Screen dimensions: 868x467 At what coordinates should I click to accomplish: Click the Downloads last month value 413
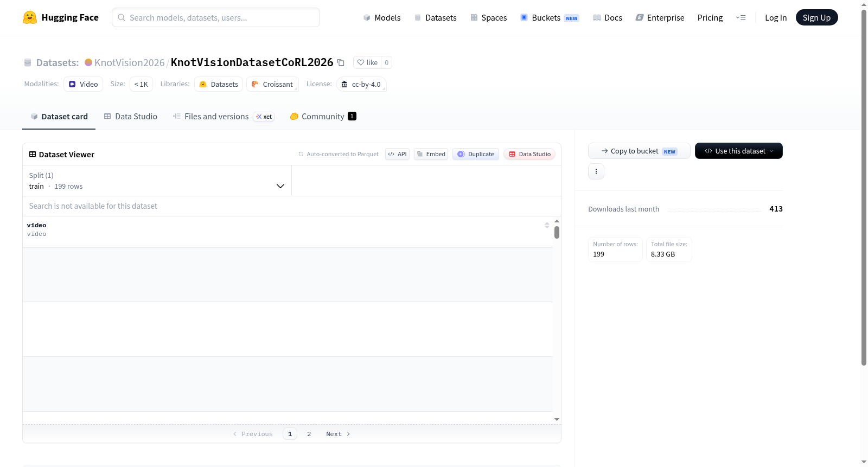click(x=776, y=209)
